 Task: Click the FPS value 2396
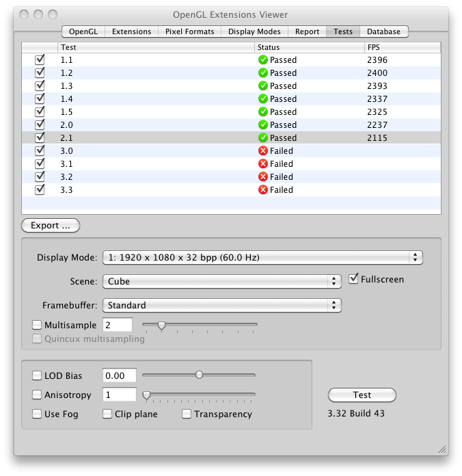377,59
